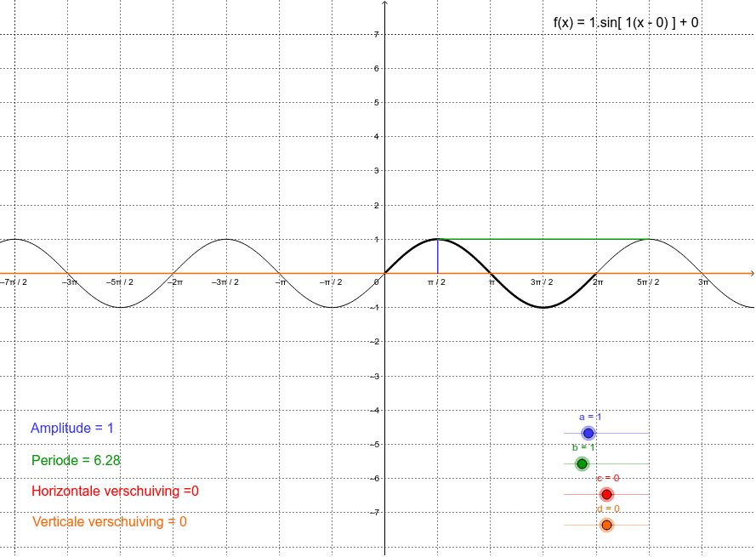Select the orange slider d = 0

[x=607, y=524]
